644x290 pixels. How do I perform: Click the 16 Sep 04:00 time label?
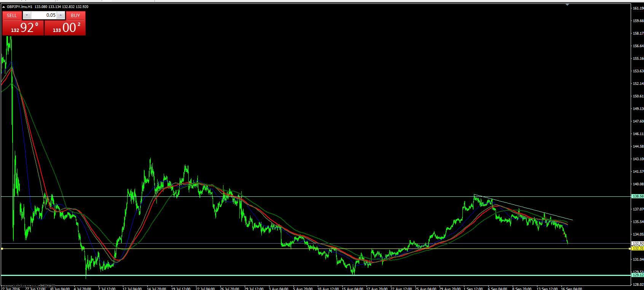(x=572, y=288)
